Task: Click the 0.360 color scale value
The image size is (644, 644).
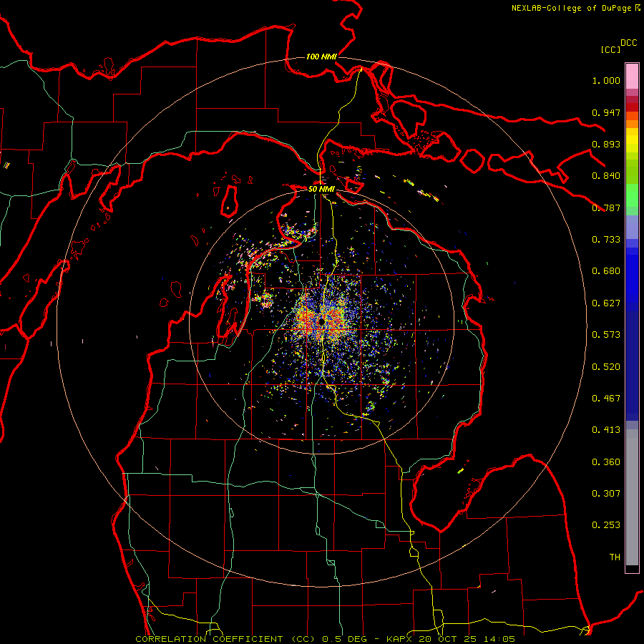Action: point(606,462)
